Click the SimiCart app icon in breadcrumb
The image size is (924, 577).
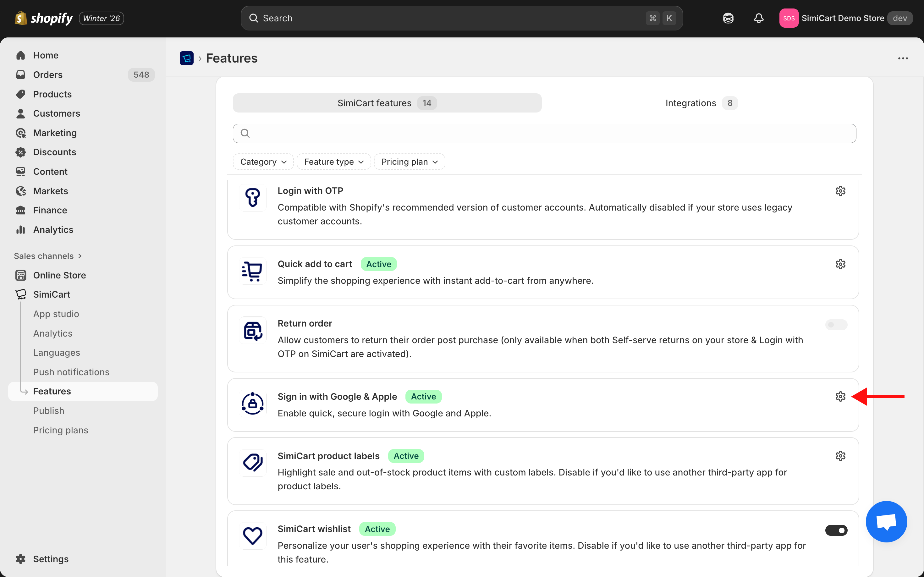click(187, 58)
